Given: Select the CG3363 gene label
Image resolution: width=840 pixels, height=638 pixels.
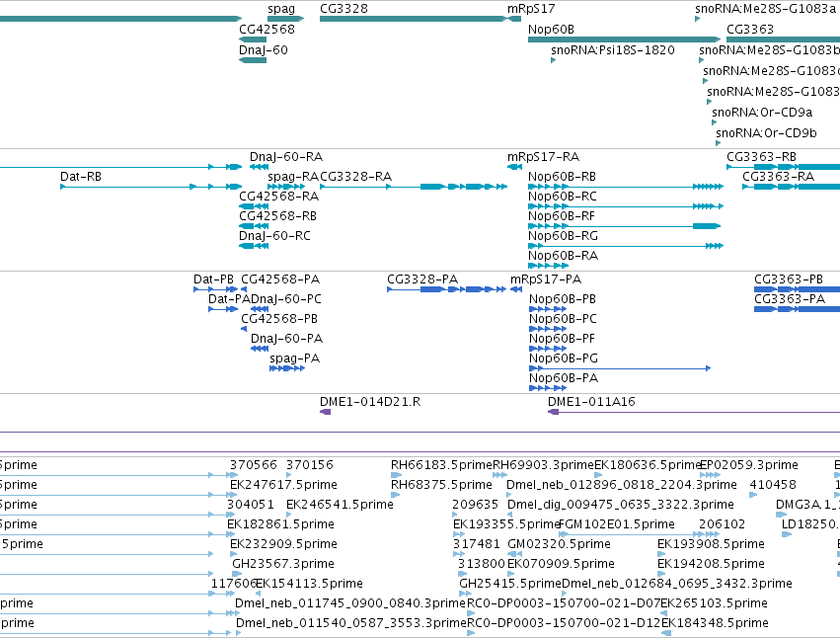Looking at the screenshot, I should [x=750, y=30].
